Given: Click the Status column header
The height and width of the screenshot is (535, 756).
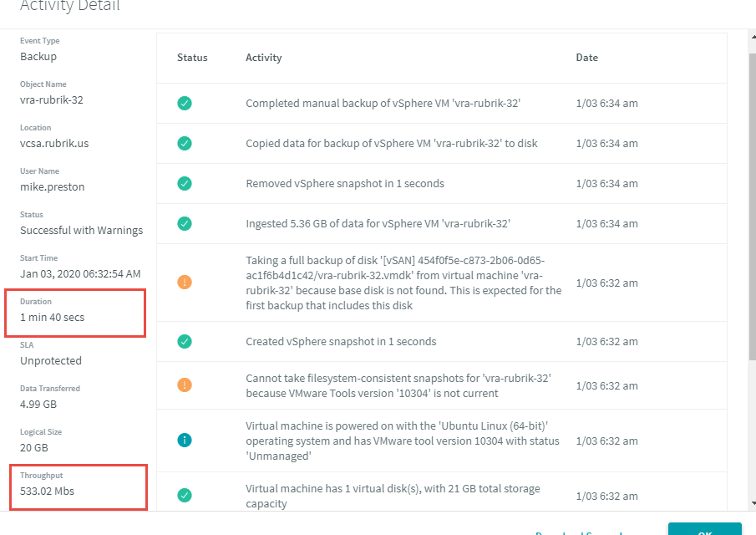Looking at the screenshot, I should click(192, 58).
